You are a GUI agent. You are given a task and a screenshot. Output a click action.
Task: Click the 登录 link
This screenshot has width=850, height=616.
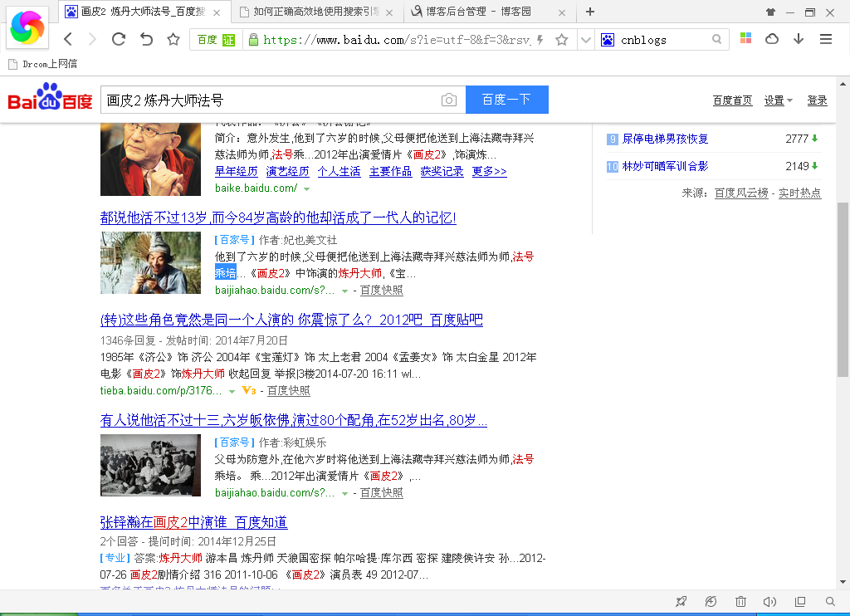pos(817,100)
